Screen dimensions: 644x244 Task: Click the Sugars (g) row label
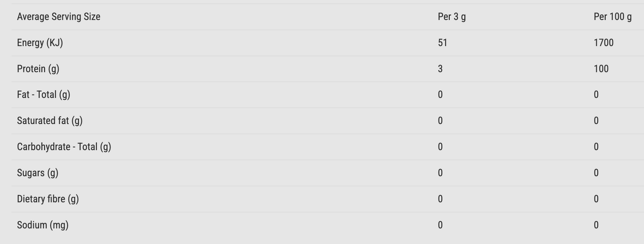pyautogui.click(x=37, y=173)
